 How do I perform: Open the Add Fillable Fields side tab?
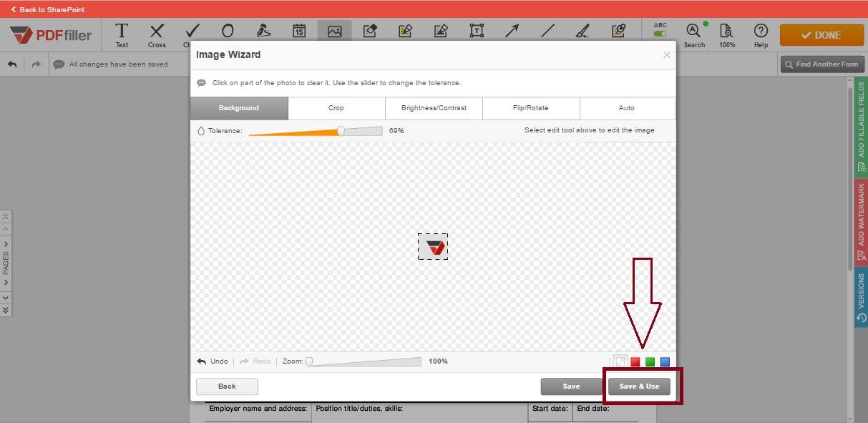(x=861, y=126)
